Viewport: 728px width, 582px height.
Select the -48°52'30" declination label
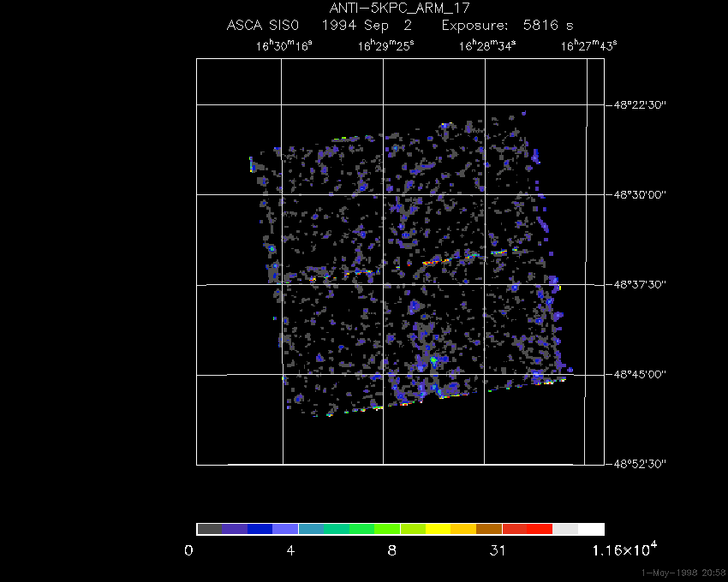pyautogui.click(x=651, y=464)
